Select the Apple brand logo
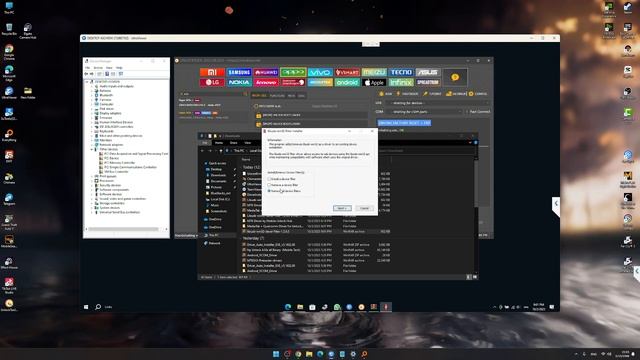This screenshot has height=360, width=640. [x=374, y=82]
